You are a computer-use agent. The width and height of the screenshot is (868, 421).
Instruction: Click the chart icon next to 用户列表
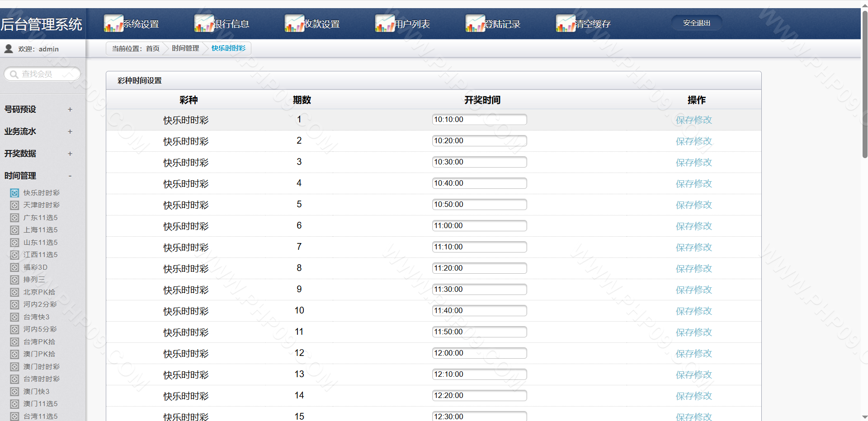(384, 23)
